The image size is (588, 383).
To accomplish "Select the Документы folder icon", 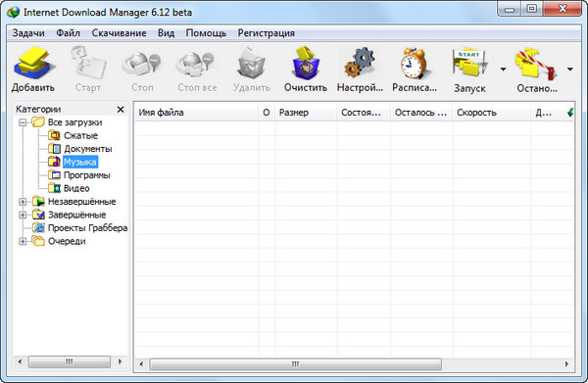I will tap(54, 149).
